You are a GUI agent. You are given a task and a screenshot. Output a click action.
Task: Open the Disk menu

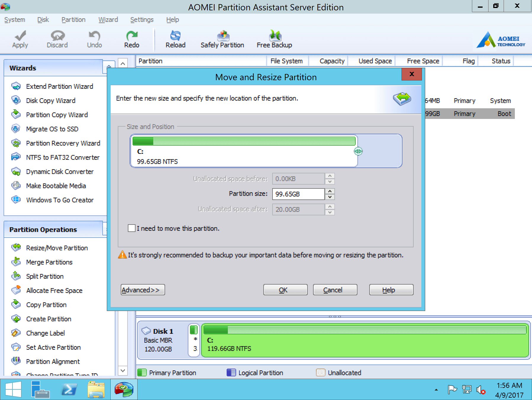(x=43, y=20)
